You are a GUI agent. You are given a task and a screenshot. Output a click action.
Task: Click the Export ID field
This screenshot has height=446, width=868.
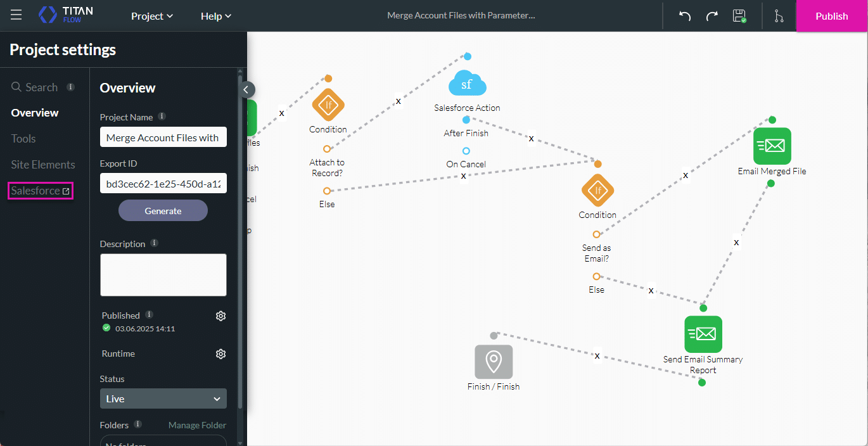[x=163, y=183]
